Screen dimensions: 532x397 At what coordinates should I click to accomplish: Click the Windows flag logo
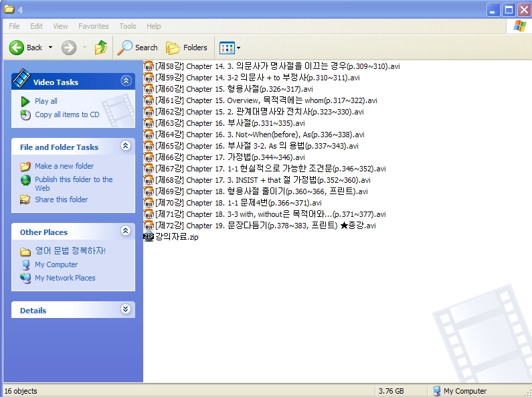coord(519,26)
